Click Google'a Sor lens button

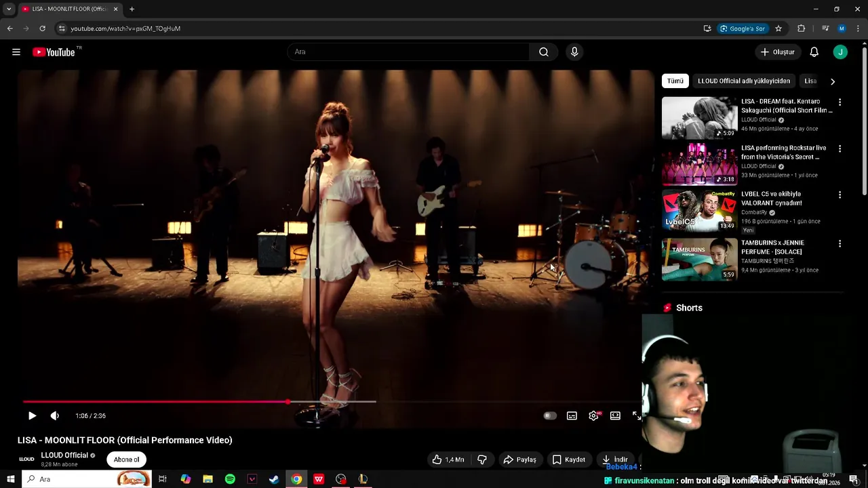click(x=743, y=28)
